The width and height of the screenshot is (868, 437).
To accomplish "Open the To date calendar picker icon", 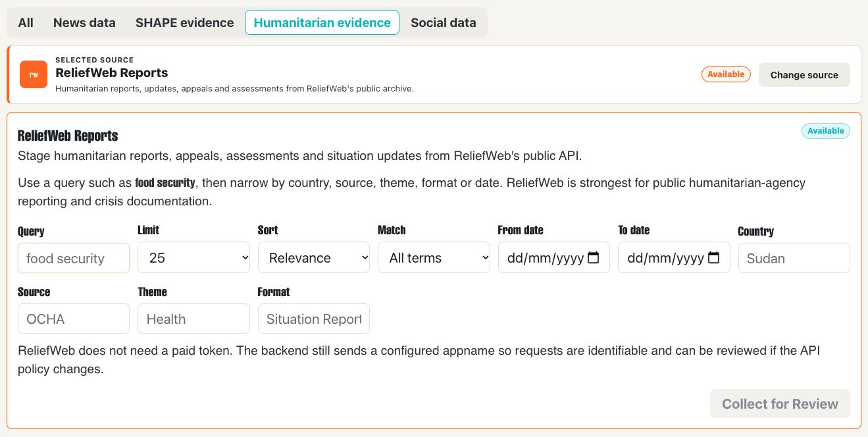I will [x=713, y=258].
